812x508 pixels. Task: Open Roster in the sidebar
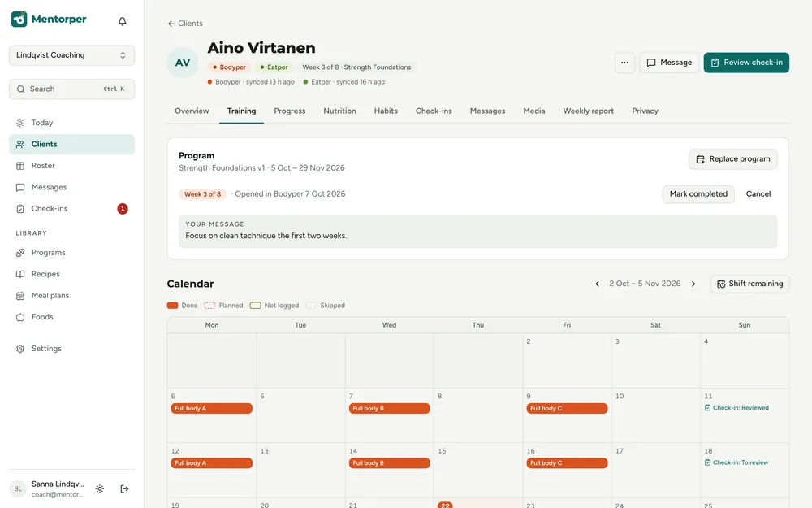[71, 166]
